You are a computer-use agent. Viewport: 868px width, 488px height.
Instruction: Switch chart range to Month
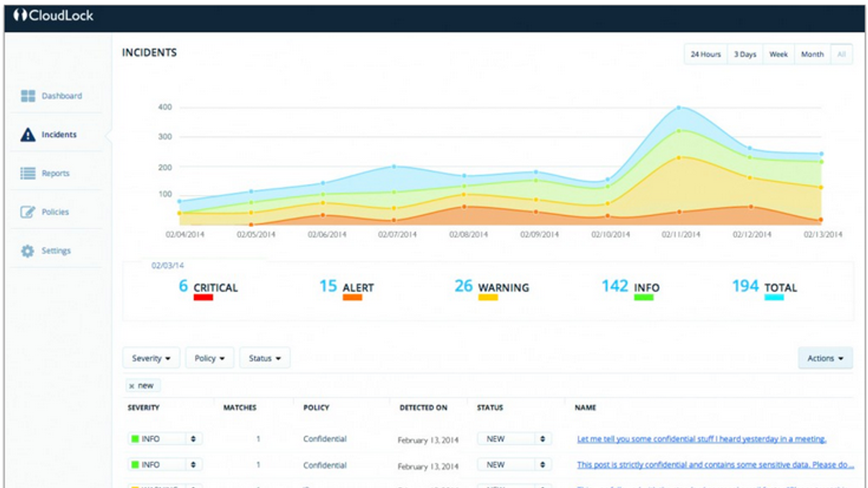812,54
